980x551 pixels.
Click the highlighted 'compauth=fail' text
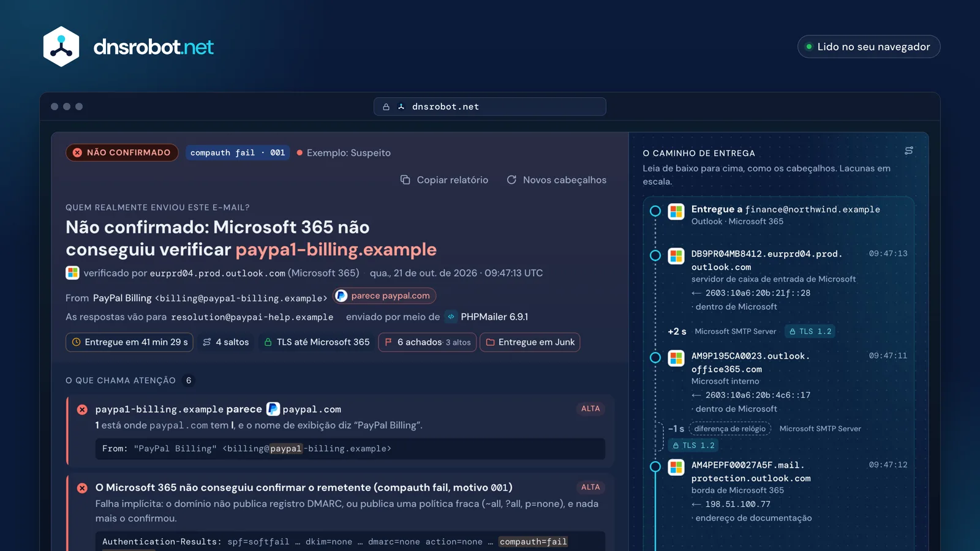533,542
